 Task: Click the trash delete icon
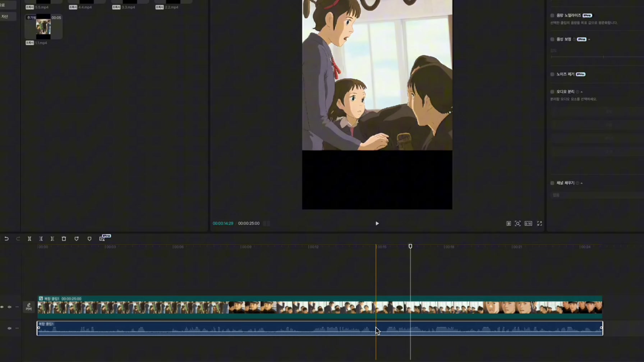click(64, 239)
